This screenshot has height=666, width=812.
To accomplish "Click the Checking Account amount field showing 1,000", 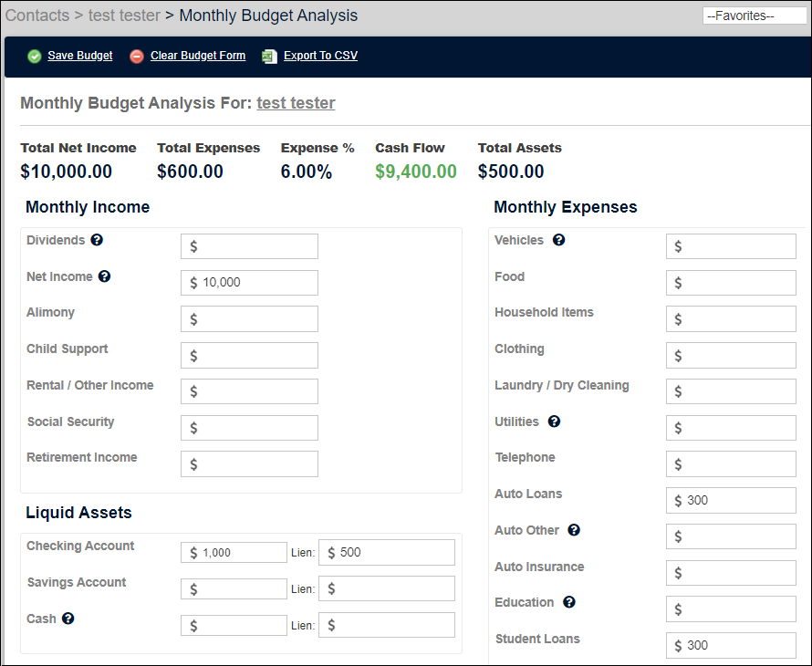I will click(x=234, y=553).
